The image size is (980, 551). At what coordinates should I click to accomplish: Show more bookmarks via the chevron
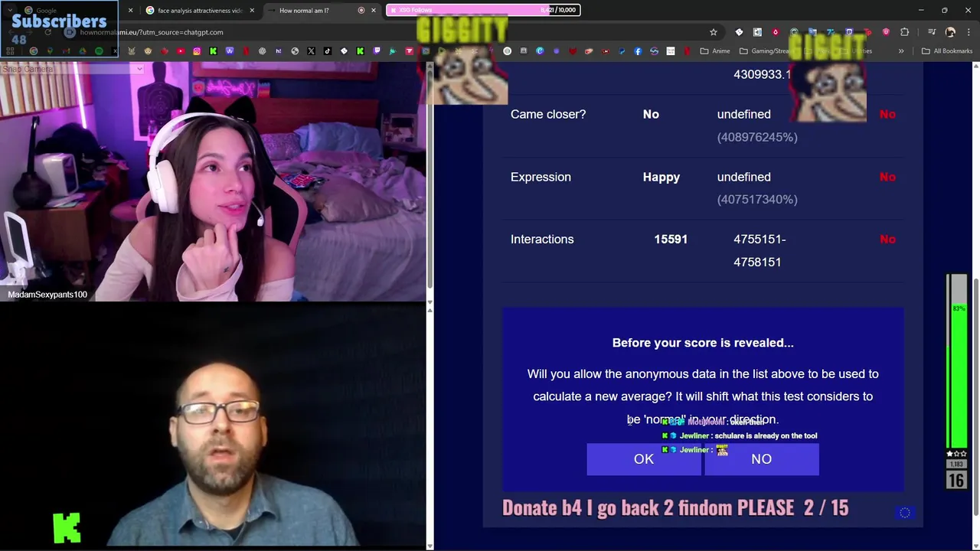coord(901,51)
